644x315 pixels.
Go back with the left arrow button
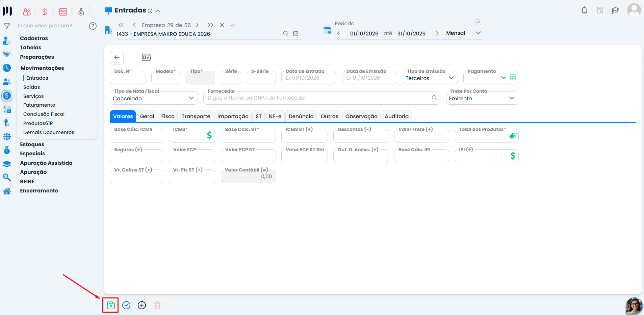(x=117, y=57)
